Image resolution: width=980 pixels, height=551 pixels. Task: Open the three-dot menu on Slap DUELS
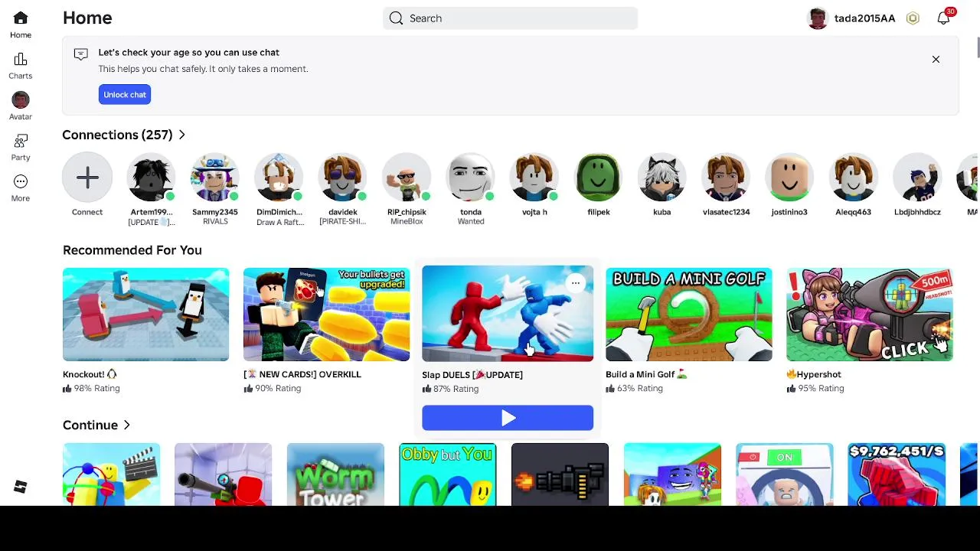coord(576,283)
